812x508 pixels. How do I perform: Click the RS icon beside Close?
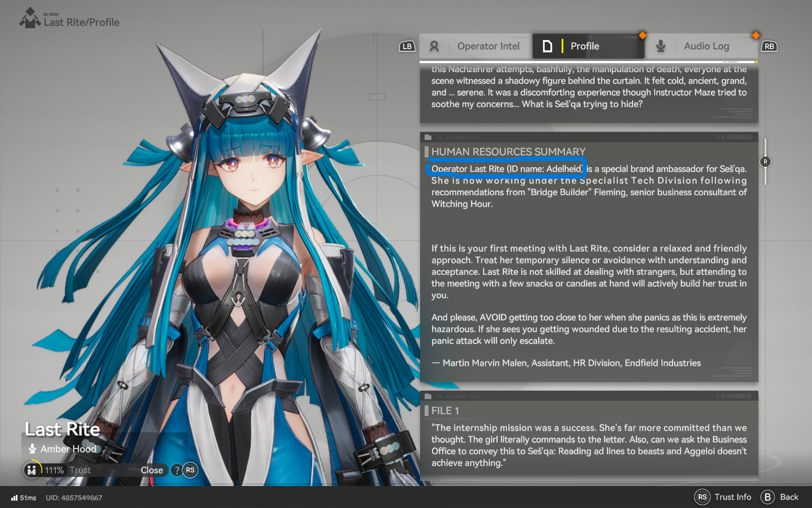pos(190,470)
